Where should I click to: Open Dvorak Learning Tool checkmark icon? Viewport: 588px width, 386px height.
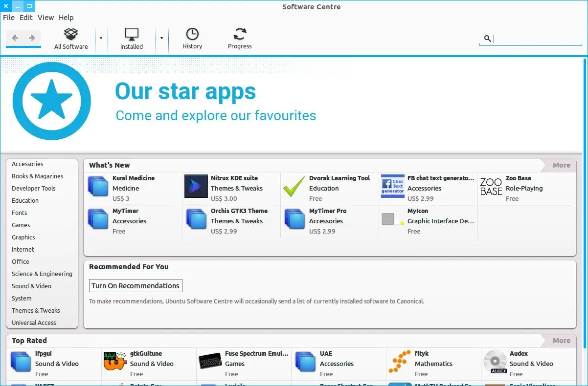tap(294, 187)
